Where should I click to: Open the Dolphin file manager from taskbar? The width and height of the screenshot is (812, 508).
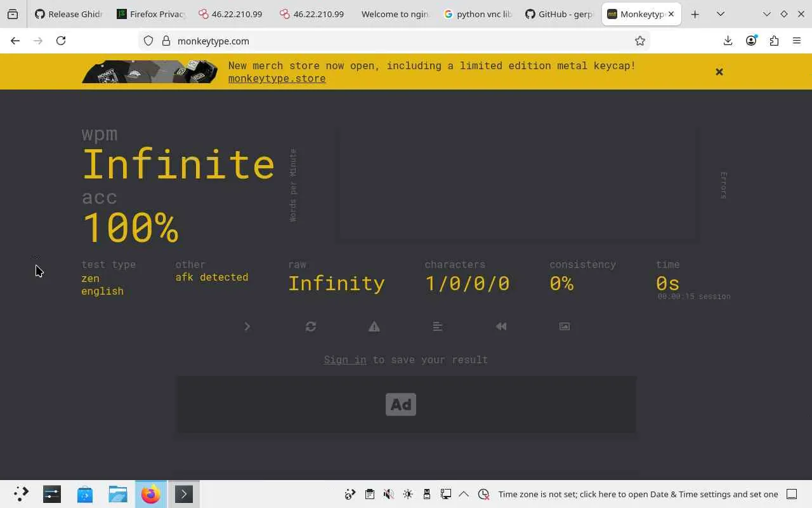point(118,494)
